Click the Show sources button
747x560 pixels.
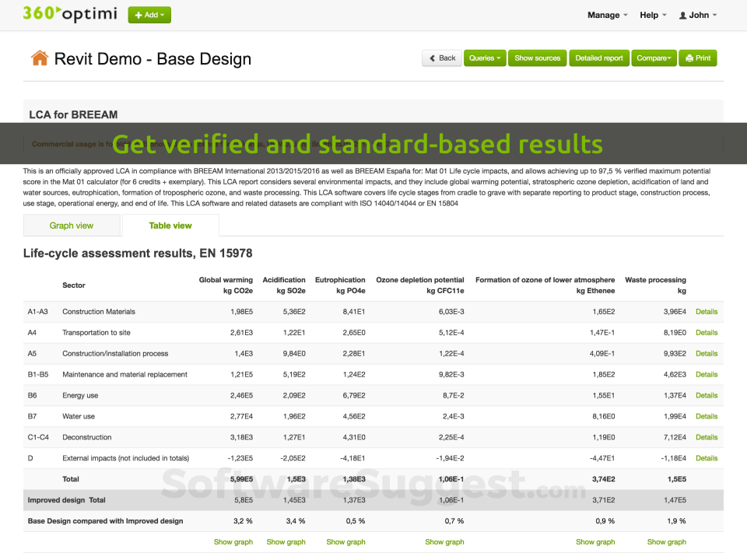tap(537, 58)
